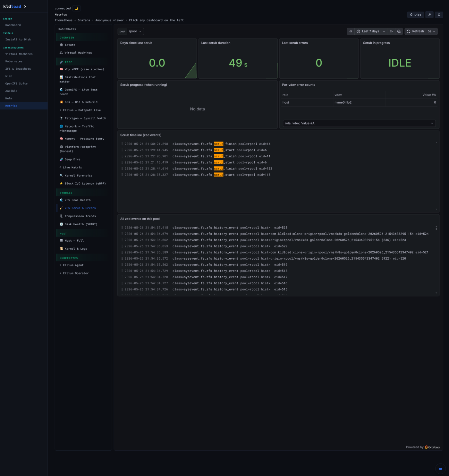Shift time range backward with double-left arrows
This screenshot has height=476, width=449.
coord(351,31)
